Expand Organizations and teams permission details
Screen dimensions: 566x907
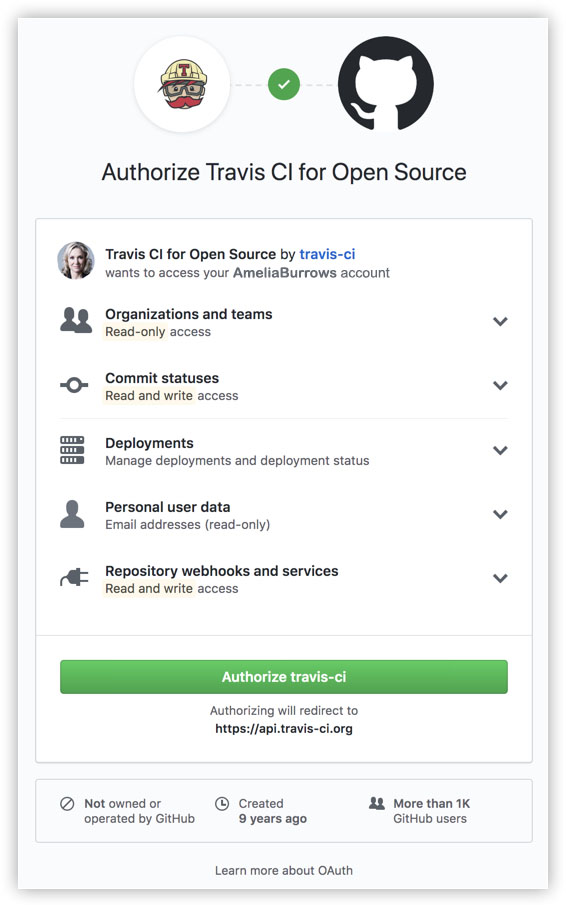[500, 322]
